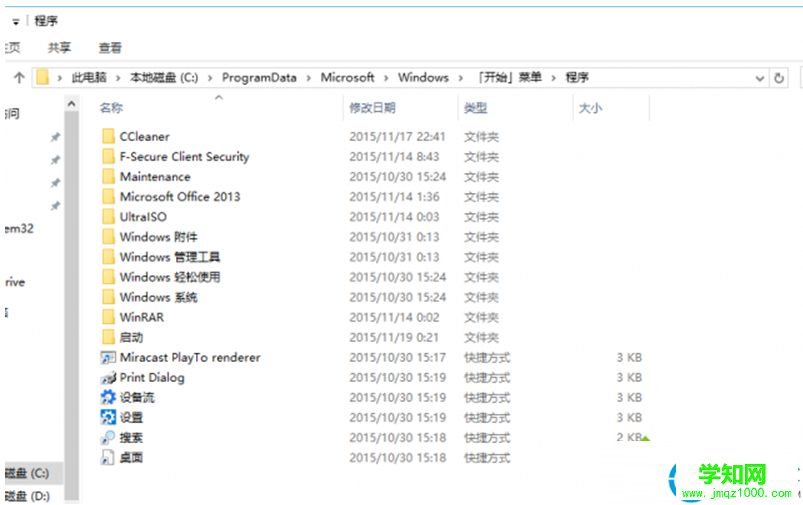Click the Maintenance folder icon
The height and width of the screenshot is (505, 803).
pos(108,176)
